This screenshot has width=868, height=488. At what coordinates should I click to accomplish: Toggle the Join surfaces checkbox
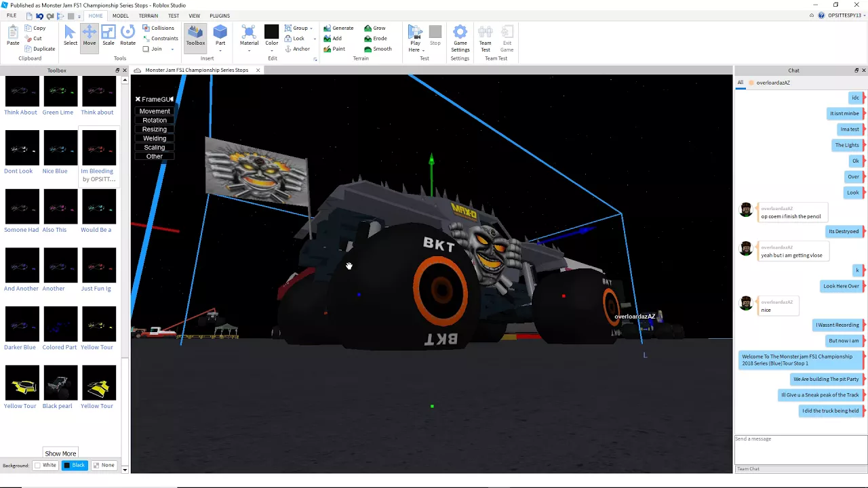tap(146, 49)
